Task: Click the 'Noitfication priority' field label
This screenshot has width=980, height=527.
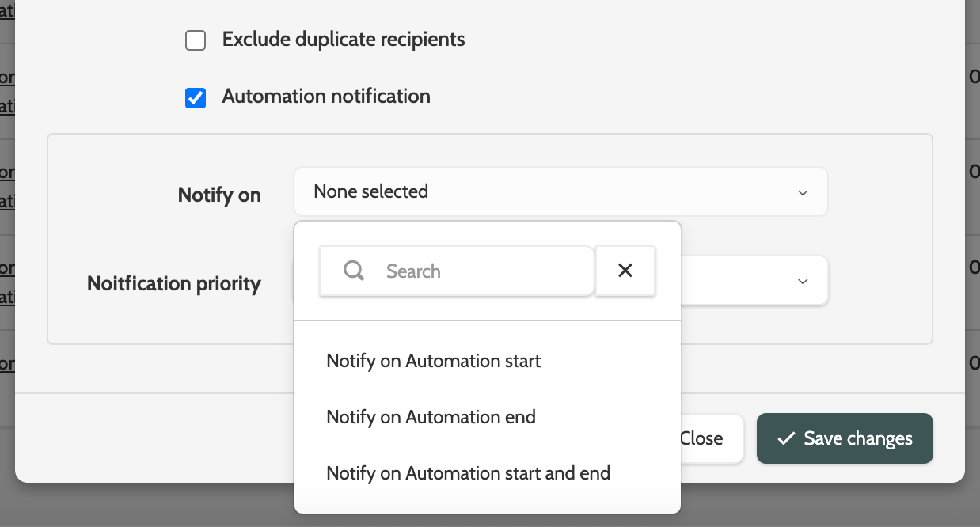Action: tap(174, 283)
